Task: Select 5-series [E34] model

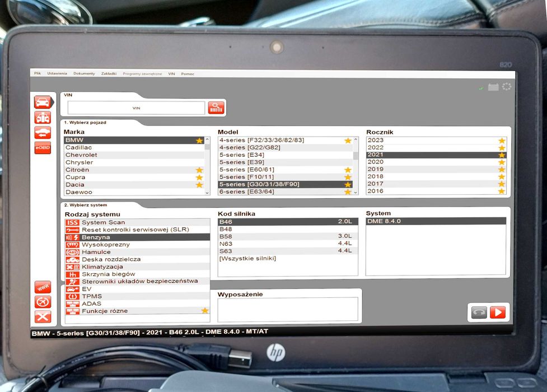Action: click(286, 155)
